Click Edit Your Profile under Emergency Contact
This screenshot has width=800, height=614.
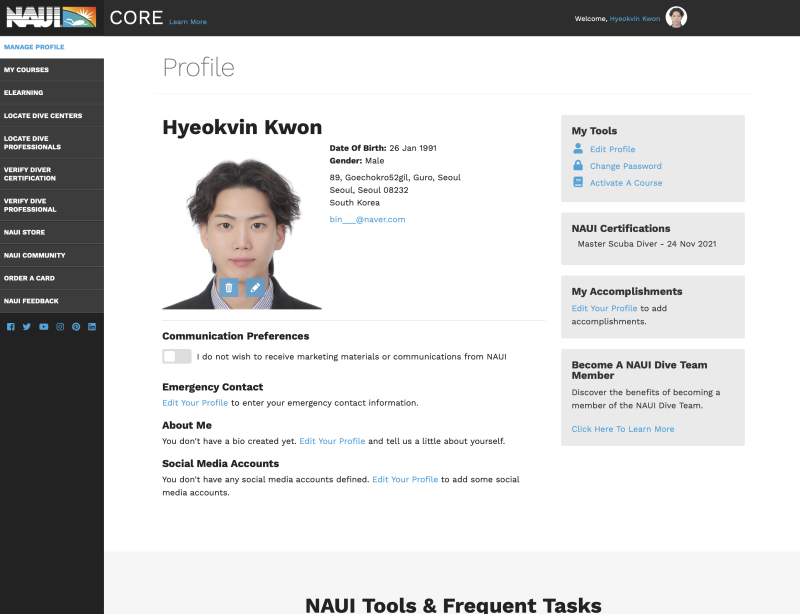195,403
